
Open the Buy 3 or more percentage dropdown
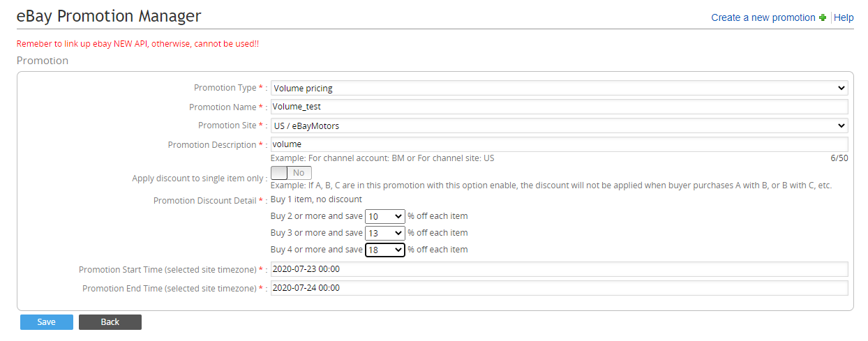pyautogui.click(x=385, y=233)
